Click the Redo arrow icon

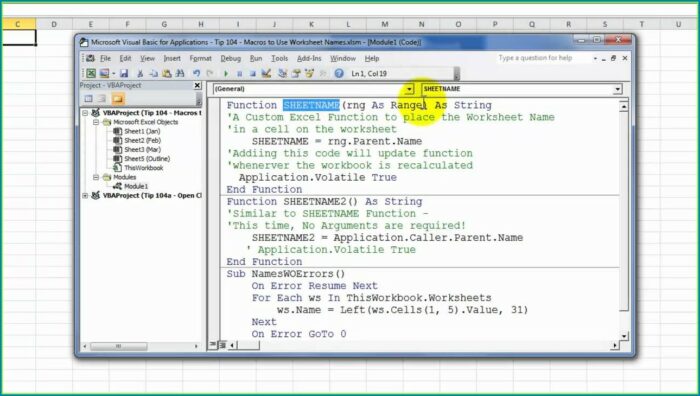point(210,73)
